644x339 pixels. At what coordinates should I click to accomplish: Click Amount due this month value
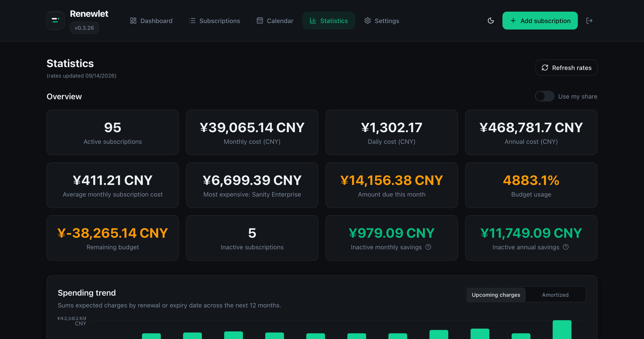coord(392,180)
